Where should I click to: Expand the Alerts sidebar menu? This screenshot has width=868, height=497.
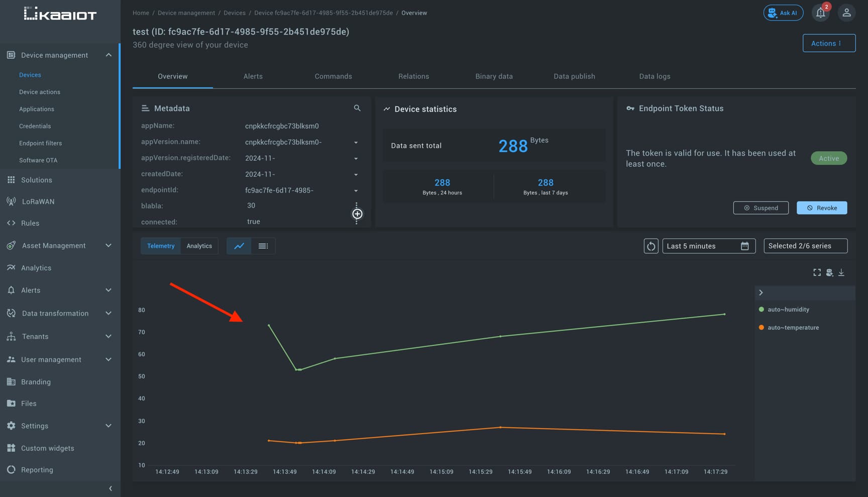pyautogui.click(x=108, y=290)
